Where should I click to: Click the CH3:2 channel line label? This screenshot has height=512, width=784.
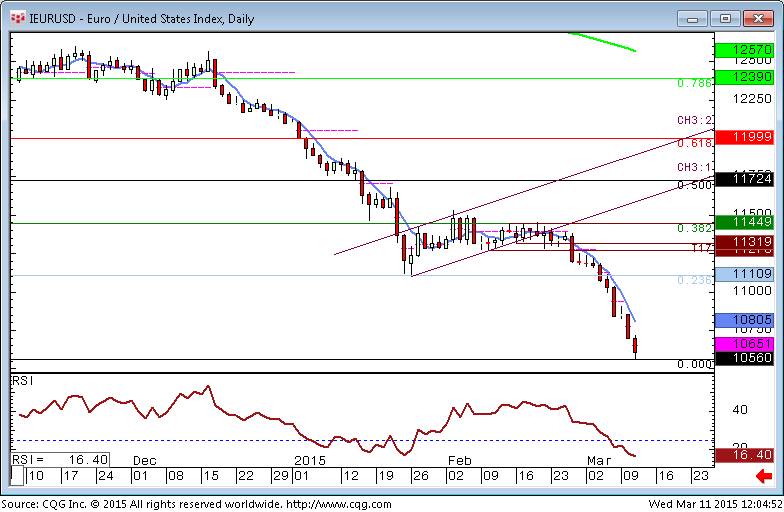click(693, 121)
